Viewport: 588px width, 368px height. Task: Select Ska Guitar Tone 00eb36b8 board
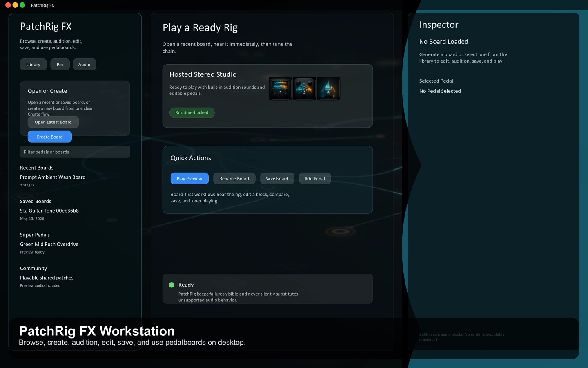point(49,211)
